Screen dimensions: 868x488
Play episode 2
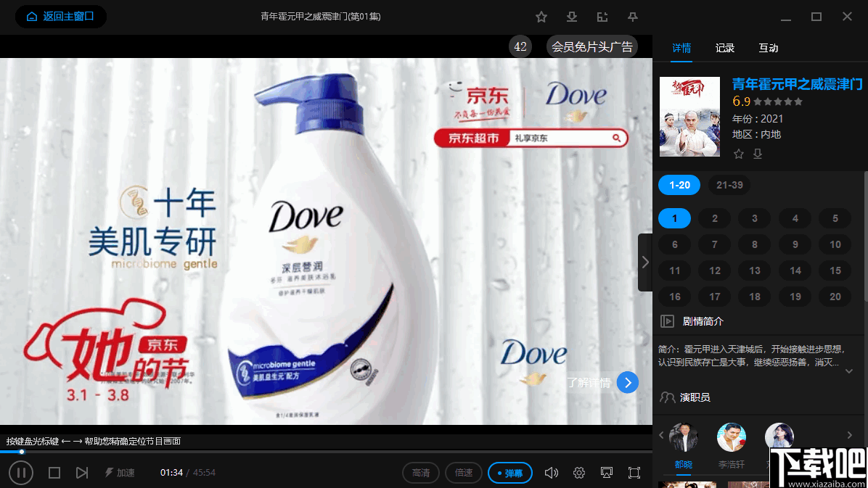(x=715, y=218)
